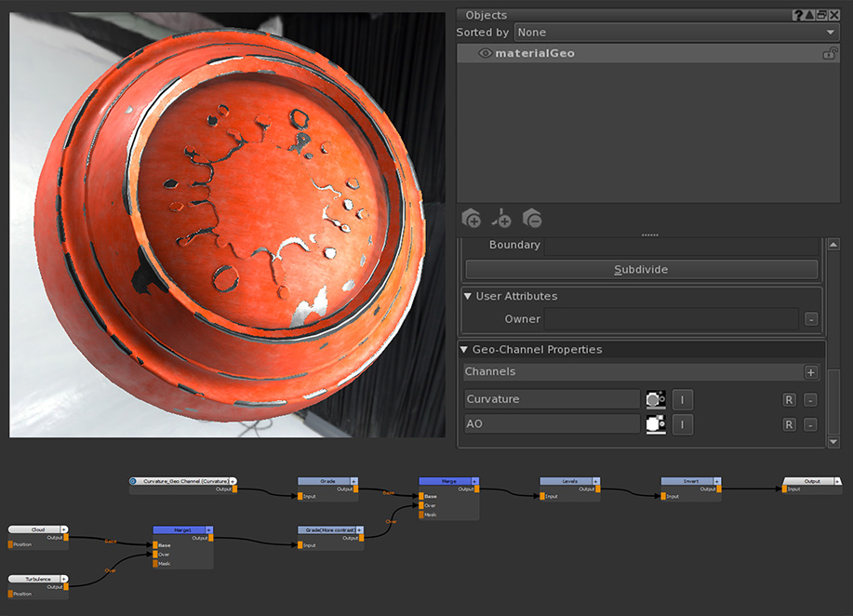Click the AO channel thumbnail icon

tap(656, 424)
